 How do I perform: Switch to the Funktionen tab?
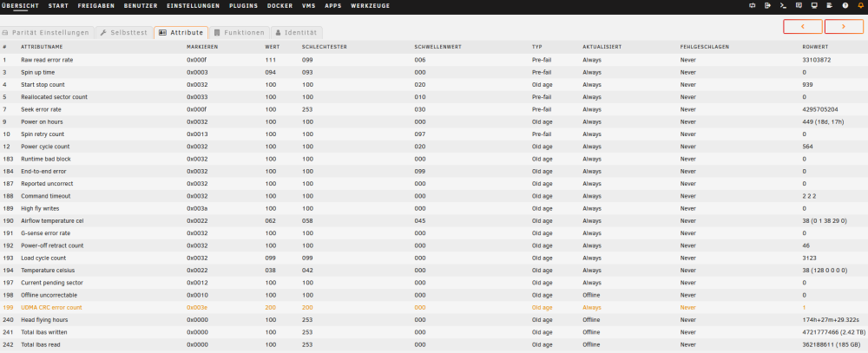[240, 33]
